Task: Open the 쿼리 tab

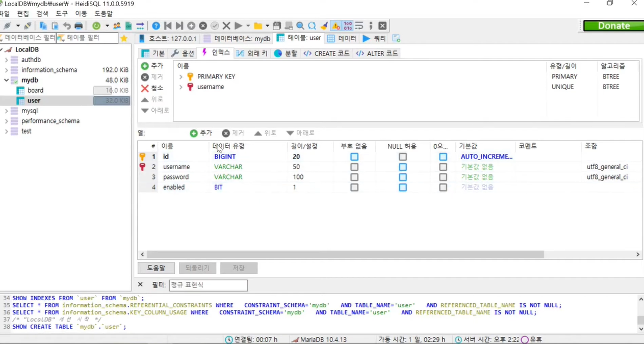Action: point(374,38)
